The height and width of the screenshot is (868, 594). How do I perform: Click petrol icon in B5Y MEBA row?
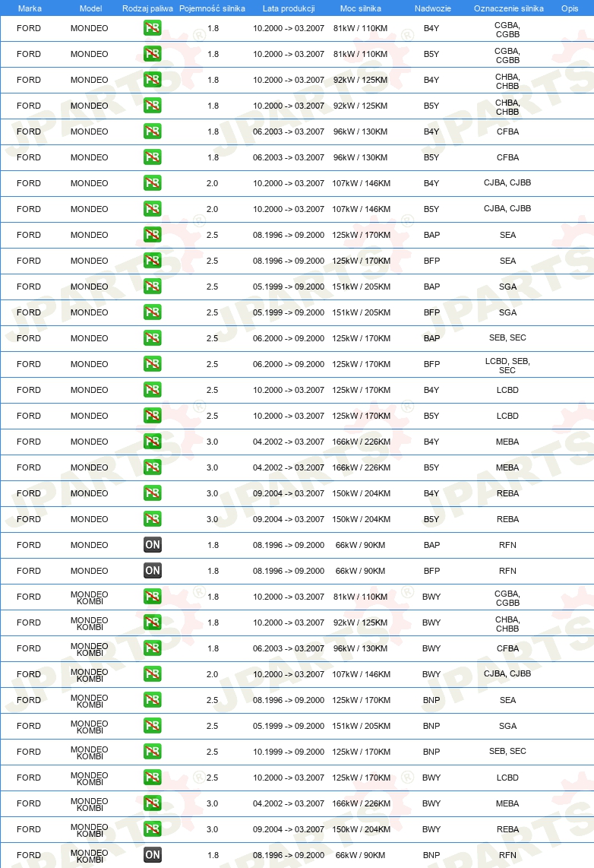pyautogui.click(x=152, y=467)
